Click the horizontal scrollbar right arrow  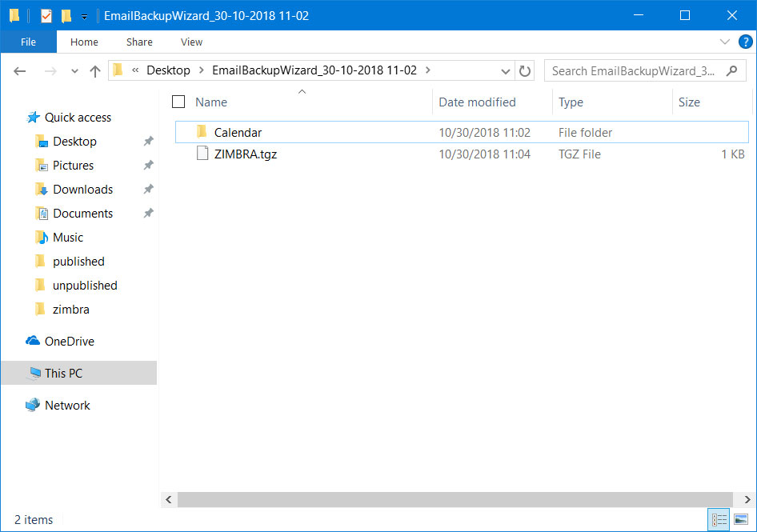tap(747, 500)
